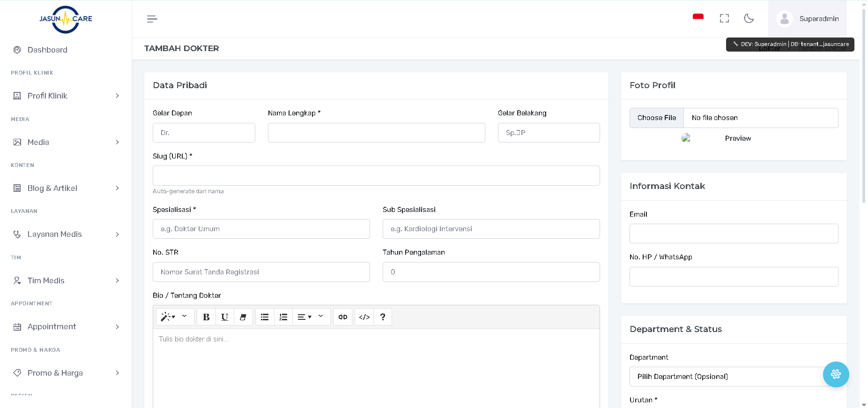The image size is (868, 408).
Task: Click the Nama Lengkap input field
Action: [x=376, y=133]
